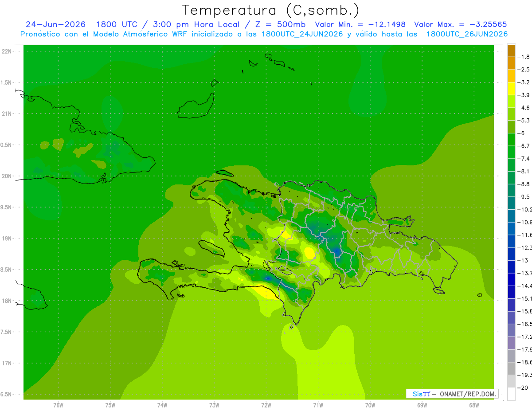This screenshot has height=411, width=532.
Task: Click the '-2.5' legend value
Action: tap(524, 70)
